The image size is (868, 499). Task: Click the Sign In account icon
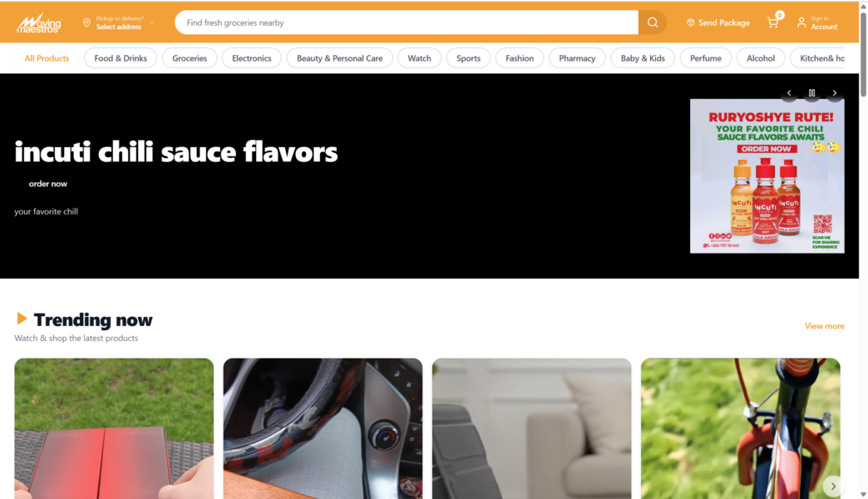pos(801,22)
